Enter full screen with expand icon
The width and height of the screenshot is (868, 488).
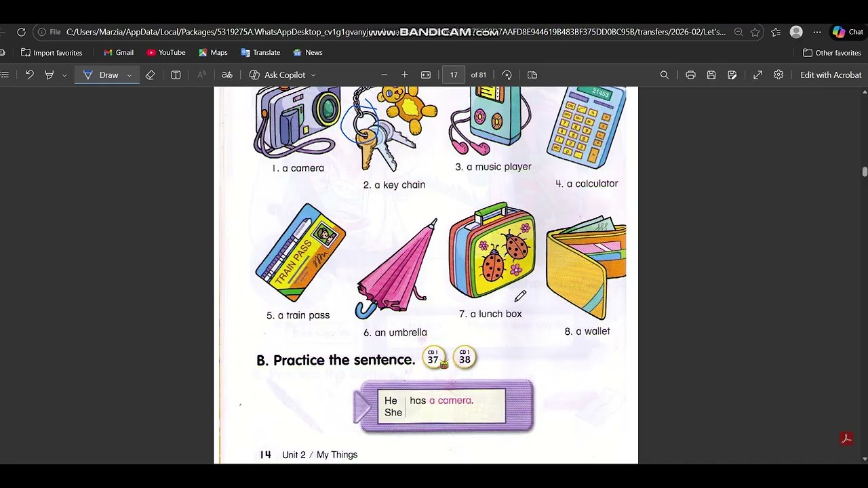pyautogui.click(x=757, y=75)
